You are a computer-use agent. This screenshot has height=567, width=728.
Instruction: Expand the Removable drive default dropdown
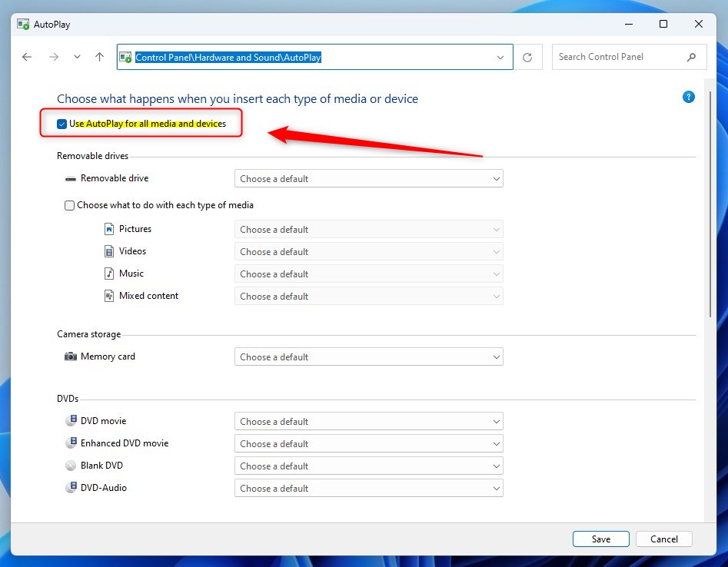click(368, 179)
